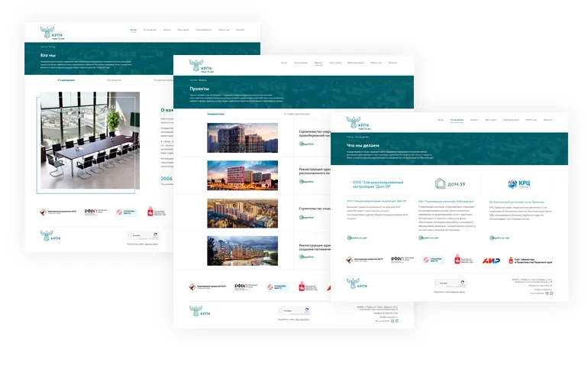Tick reCAPTCHA checkbox on 'Что мы делаем' page

pyautogui.click(x=437, y=283)
